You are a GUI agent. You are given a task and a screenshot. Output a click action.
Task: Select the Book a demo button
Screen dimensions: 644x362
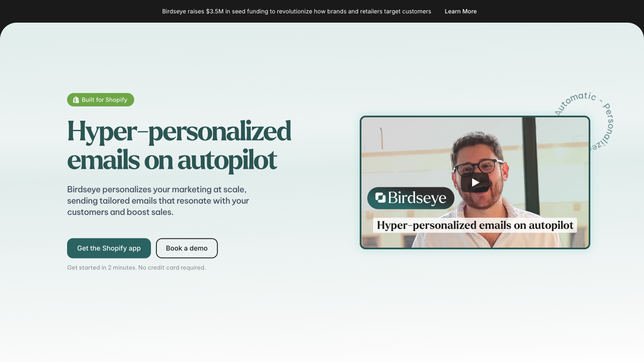tap(187, 248)
